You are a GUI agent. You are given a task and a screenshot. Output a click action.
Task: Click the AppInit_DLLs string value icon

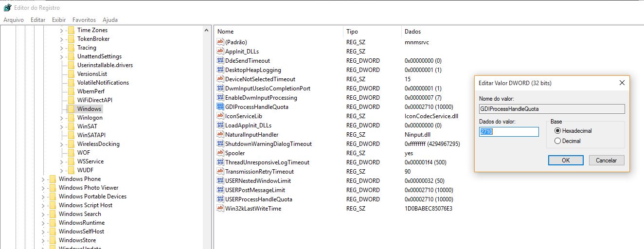[220, 52]
